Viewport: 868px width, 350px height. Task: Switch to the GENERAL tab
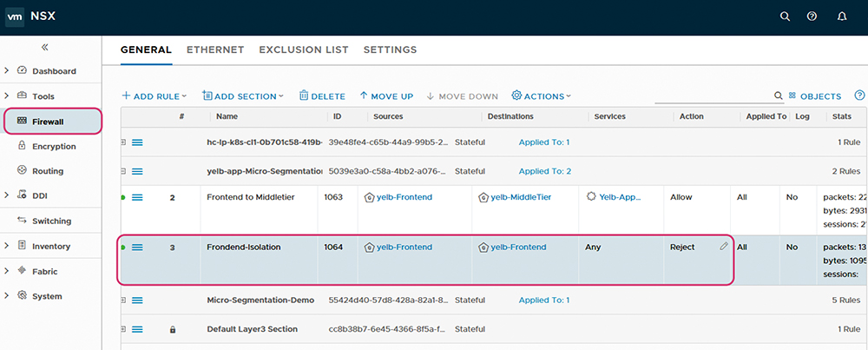pos(146,50)
